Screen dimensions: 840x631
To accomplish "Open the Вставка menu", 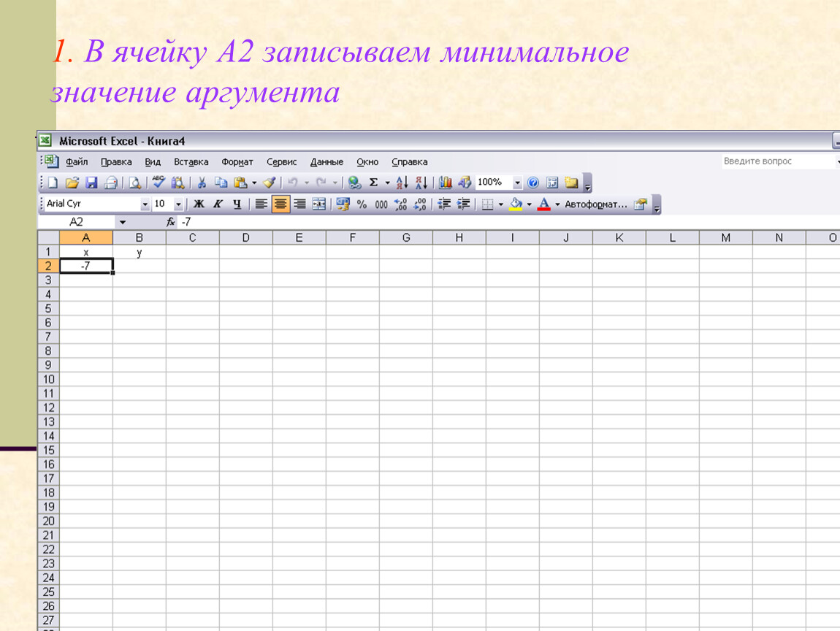I will [x=191, y=162].
